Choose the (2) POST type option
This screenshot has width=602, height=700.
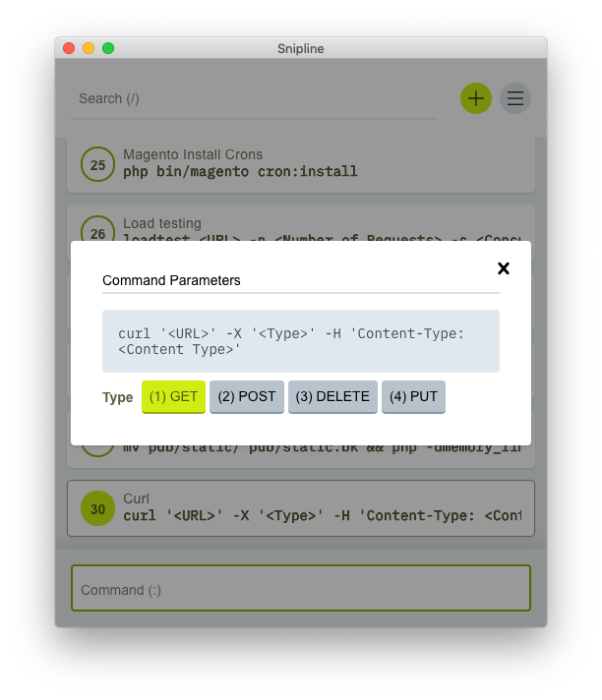[247, 397]
